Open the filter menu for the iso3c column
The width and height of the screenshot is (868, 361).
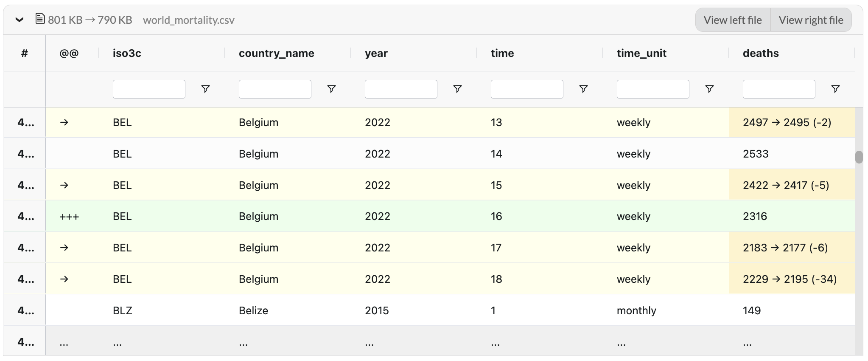point(205,89)
